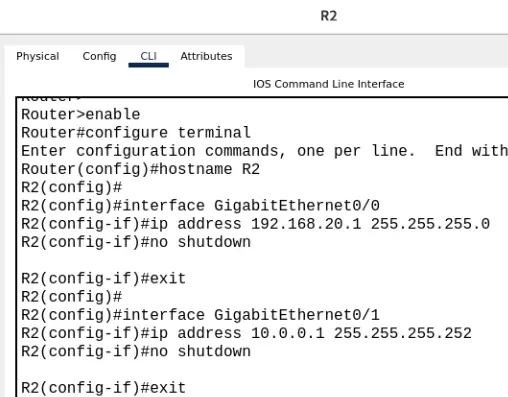The image size is (508, 397).
Task: Click the last 'R2(config-if)#exit' line
Action: coord(103,388)
